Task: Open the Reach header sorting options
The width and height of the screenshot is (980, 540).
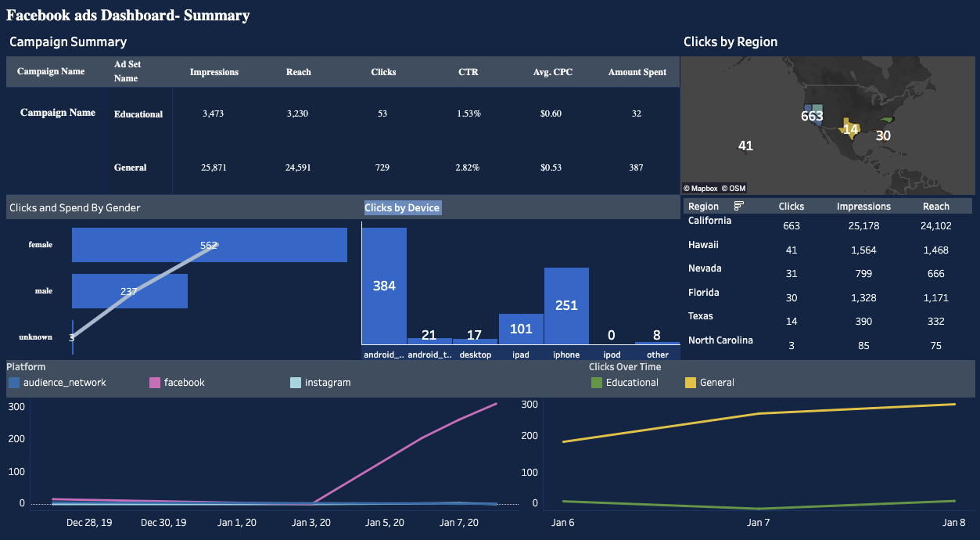Action: 936,205
